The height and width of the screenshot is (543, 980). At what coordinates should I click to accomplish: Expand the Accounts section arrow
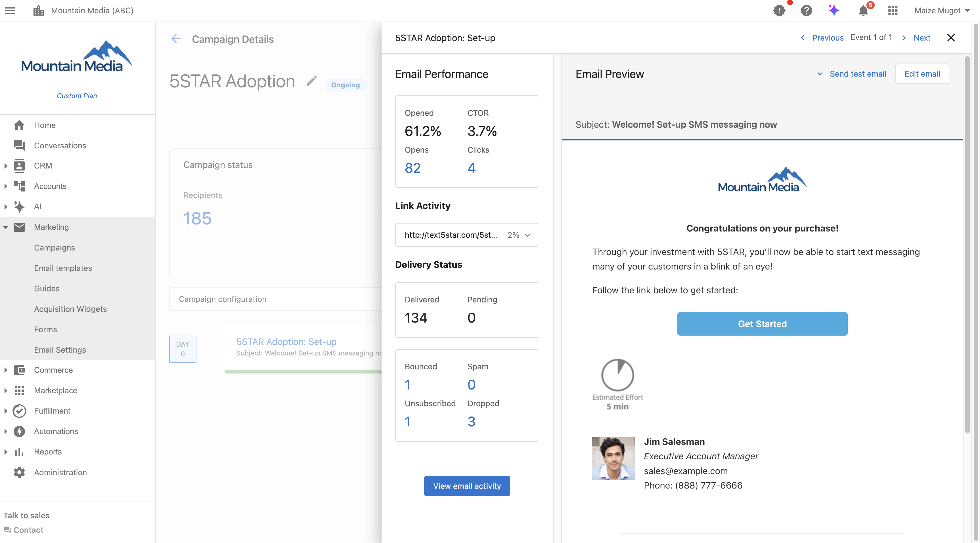pos(6,186)
